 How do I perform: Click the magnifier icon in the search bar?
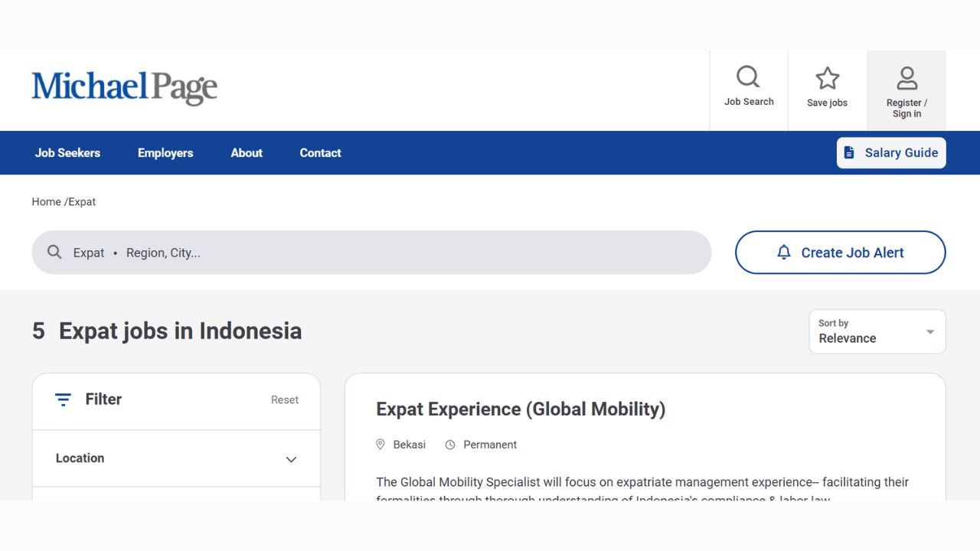coord(54,252)
